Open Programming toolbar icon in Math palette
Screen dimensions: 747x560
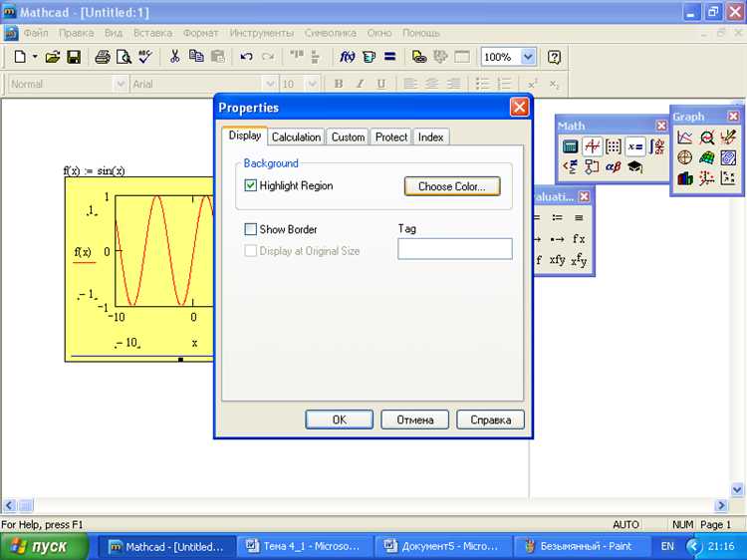592,166
